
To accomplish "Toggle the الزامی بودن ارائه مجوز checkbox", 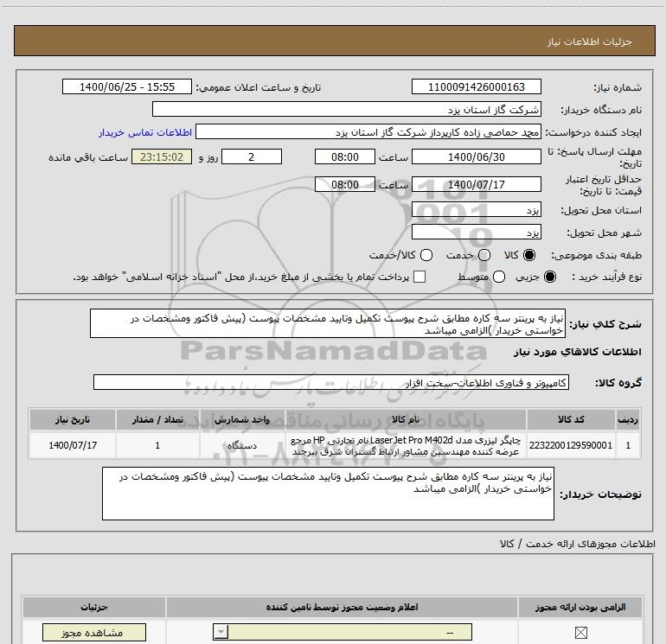I will (x=580, y=633).
